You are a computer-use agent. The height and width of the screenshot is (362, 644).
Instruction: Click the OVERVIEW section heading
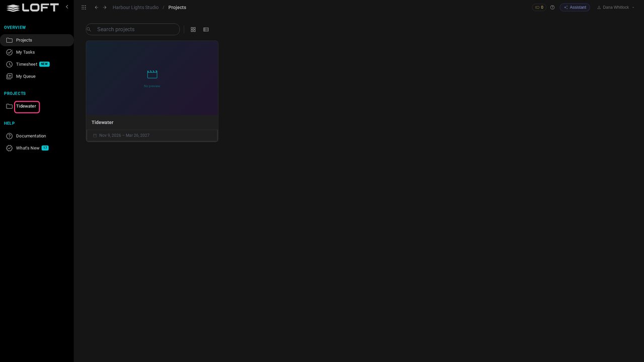(x=15, y=28)
